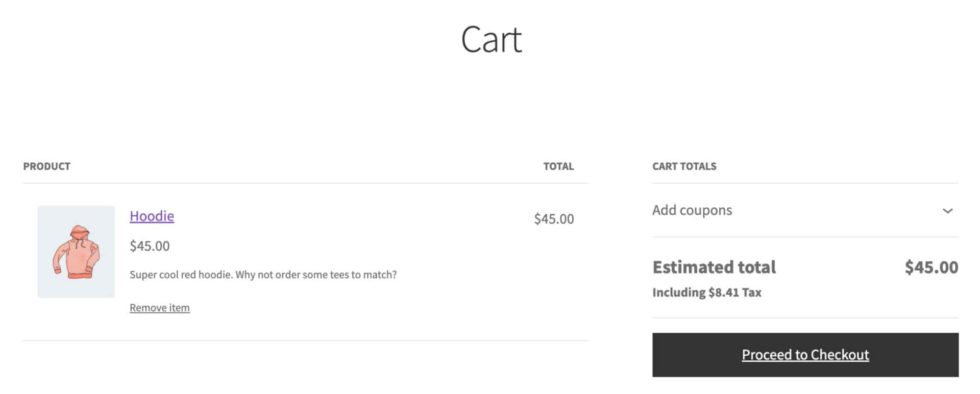Click the $45.00 unit price under Hoodie
Viewport: 980px width, 394px height.
click(150, 246)
